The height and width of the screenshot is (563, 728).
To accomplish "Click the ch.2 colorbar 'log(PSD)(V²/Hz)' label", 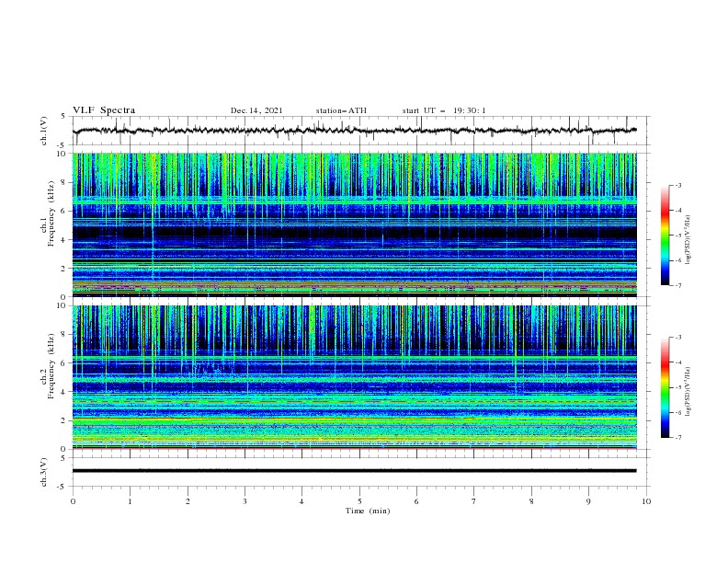I will click(x=688, y=391).
